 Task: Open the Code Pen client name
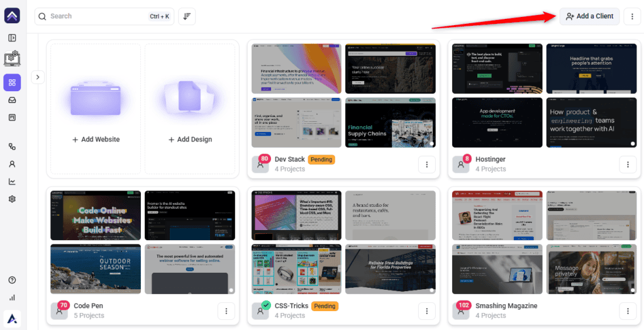[x=88, y=305]
